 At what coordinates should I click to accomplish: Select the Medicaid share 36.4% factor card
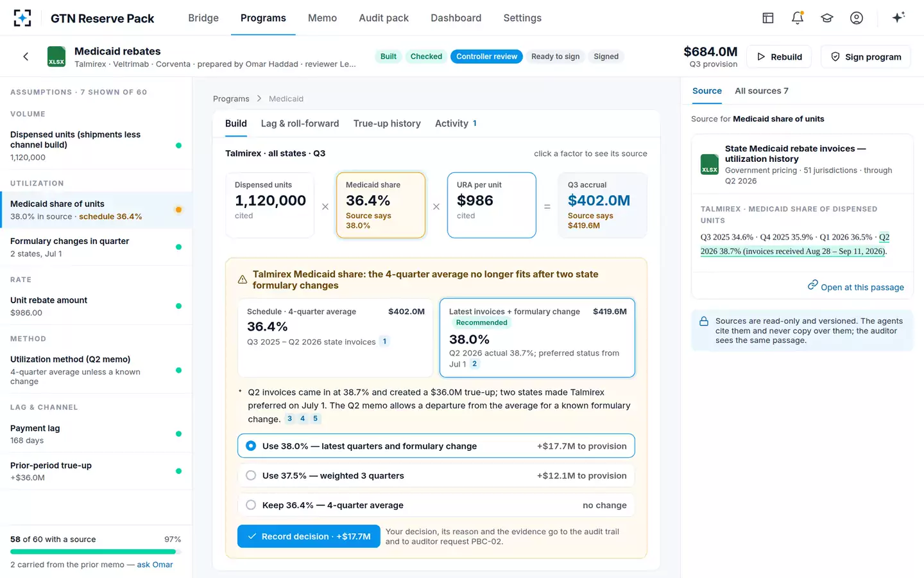pyautogui.click(x=381, y=205)
